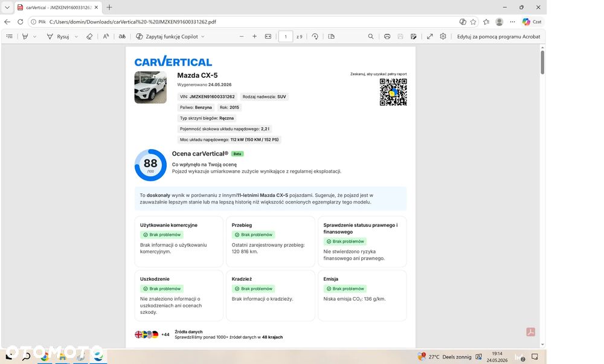
Task: Click the Mazda CX-5 car photo
Action: coord(150,88)
